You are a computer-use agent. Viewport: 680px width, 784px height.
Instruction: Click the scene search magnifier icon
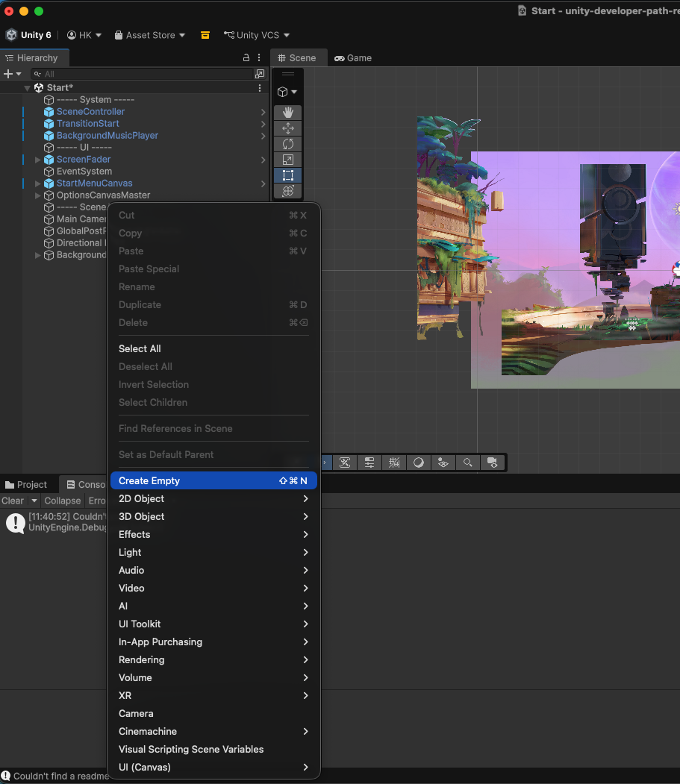pyautogui.click(x=468, y=462)
